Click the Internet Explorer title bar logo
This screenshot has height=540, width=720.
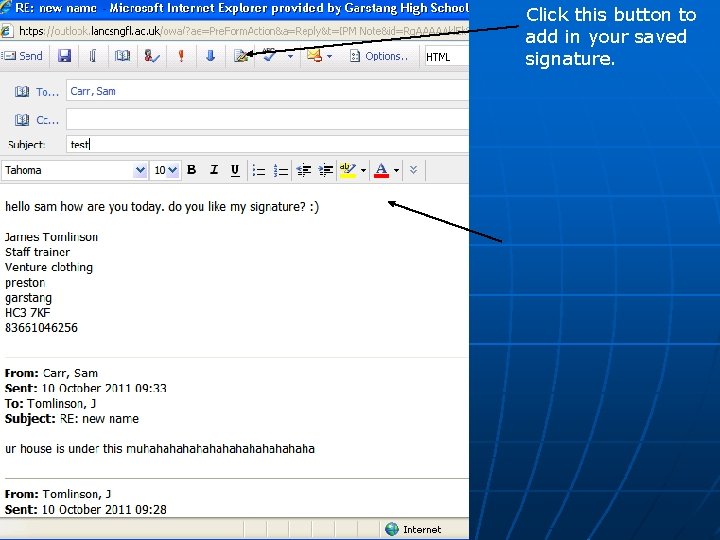click(6, 7)
